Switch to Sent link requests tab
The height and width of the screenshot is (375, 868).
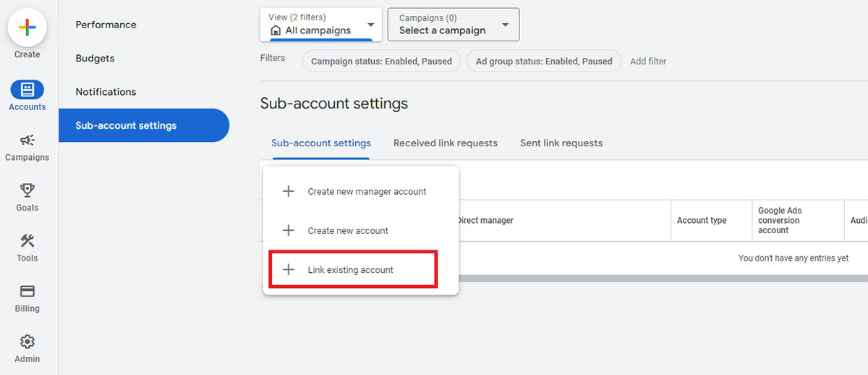coord(561,143)
